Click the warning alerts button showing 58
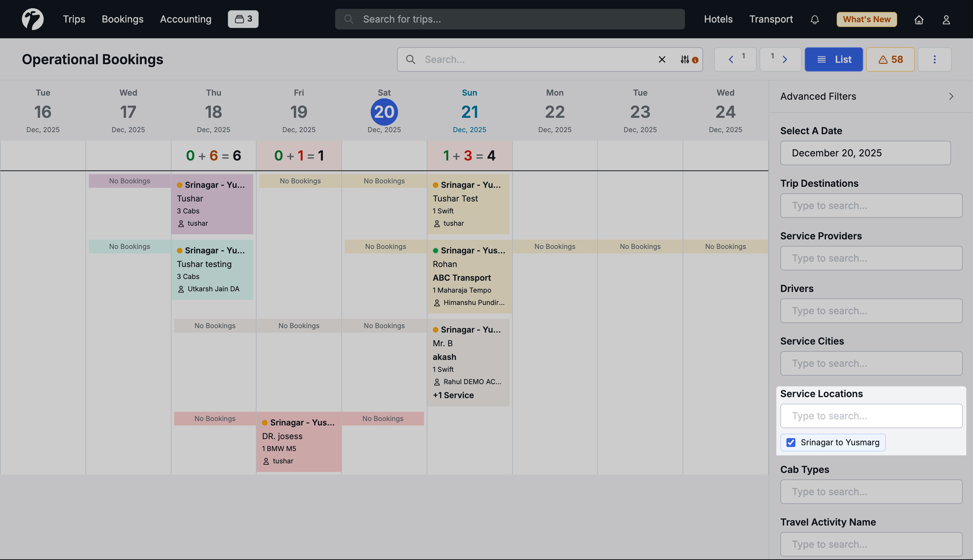 tap(890, 59)
